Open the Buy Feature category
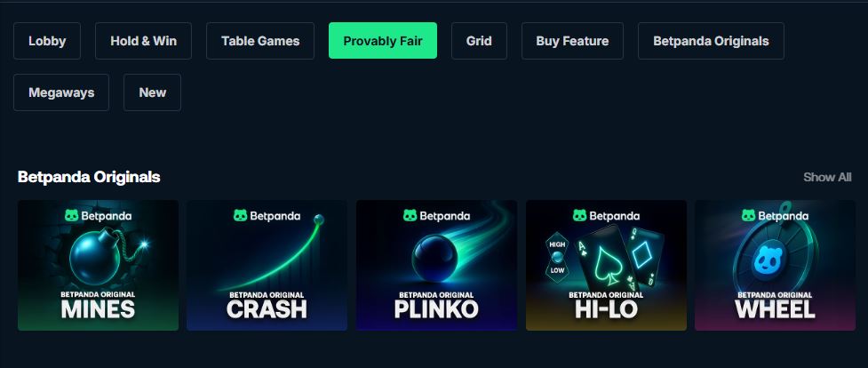Screen dimensions: 868x368 572,41
